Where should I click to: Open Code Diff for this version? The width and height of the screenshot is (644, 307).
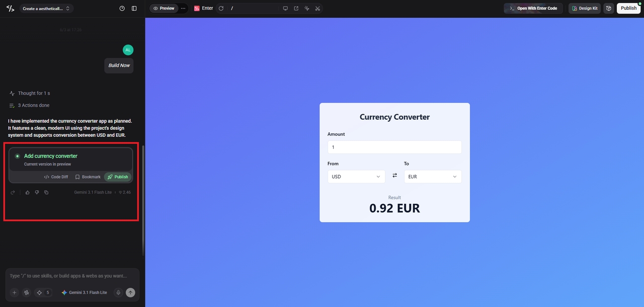pos(56,177)
